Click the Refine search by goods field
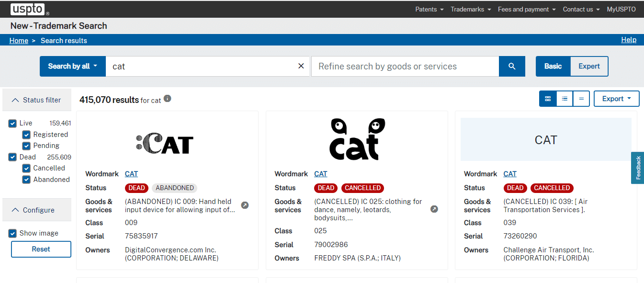 405,67
